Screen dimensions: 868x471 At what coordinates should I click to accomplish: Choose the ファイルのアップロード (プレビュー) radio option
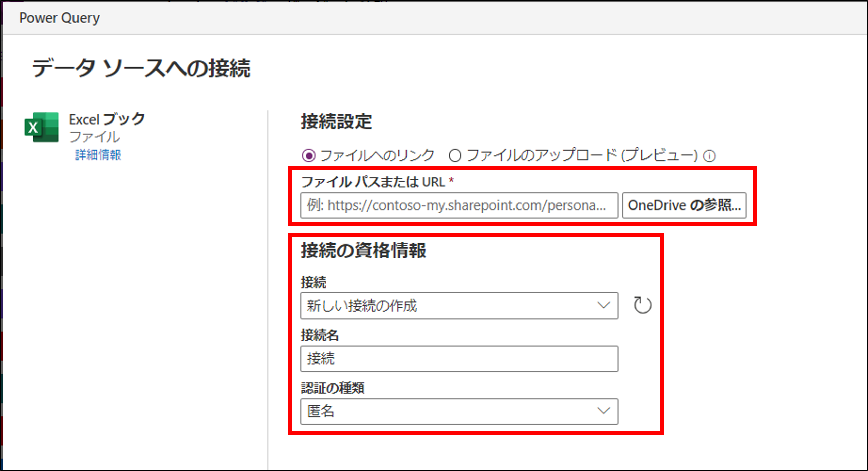[456, 155]
